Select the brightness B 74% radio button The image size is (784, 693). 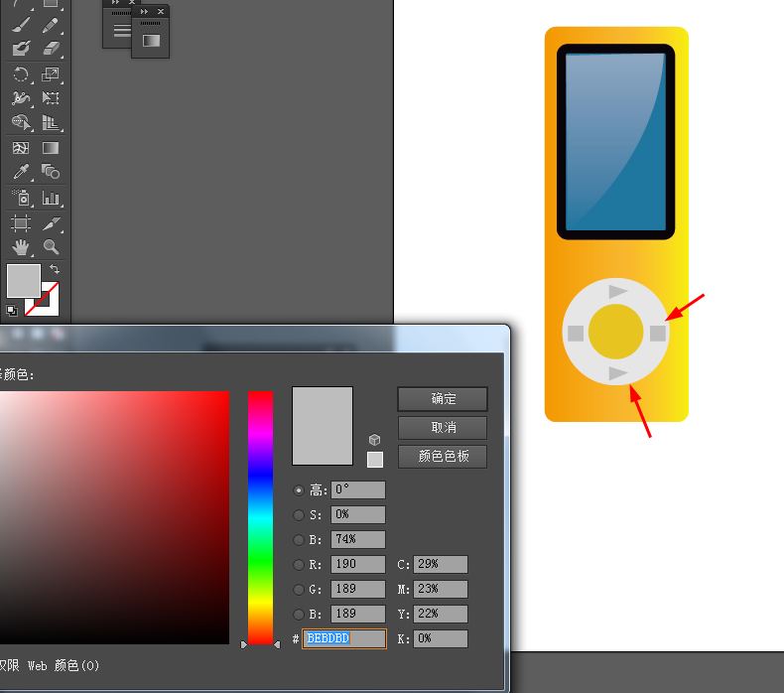tap(299, 540)
